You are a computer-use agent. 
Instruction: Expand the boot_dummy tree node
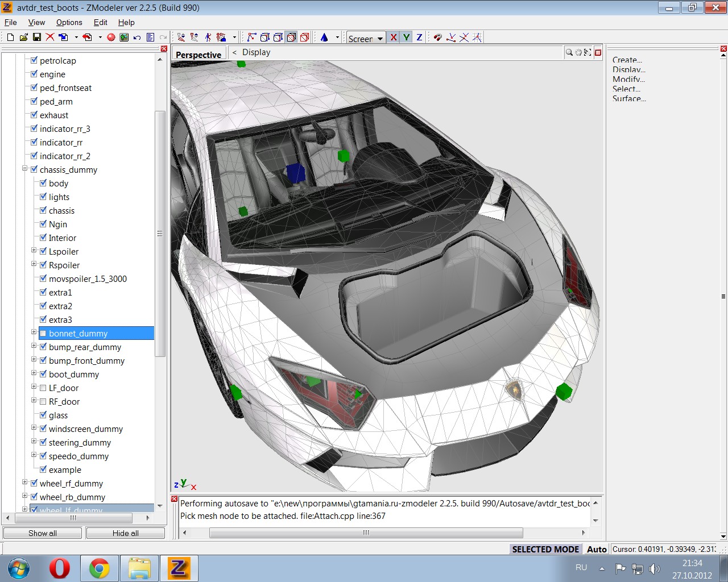coord(34,373)
